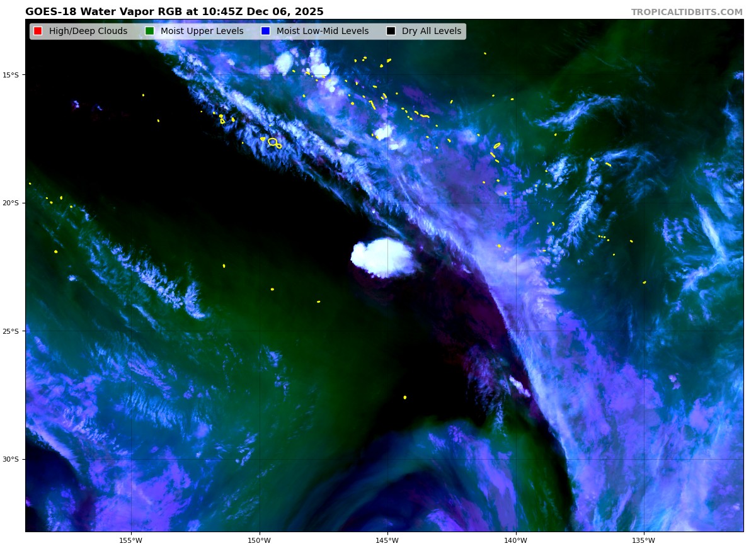
Task: Click the black Dry All Levels swatch
Action: click(391, 31)
